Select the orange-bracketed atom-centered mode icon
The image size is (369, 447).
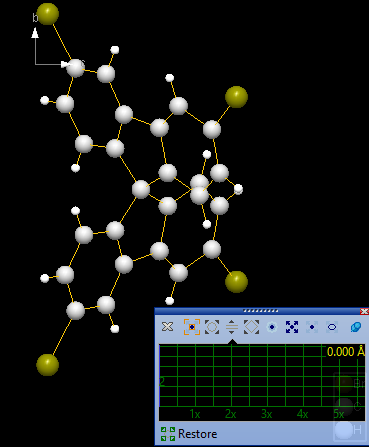point(192,327)
